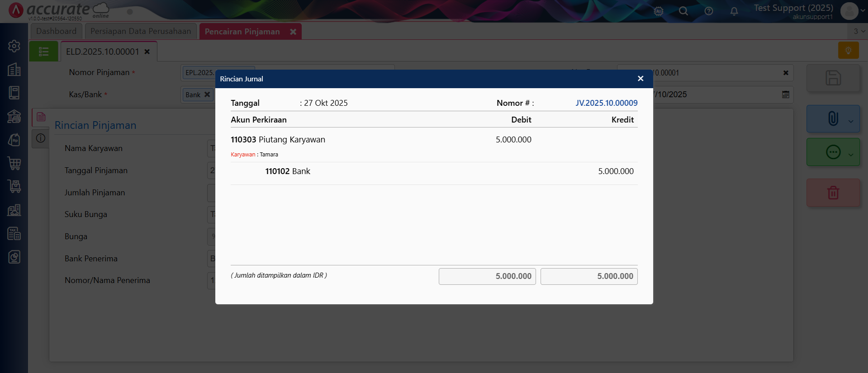
Task: Open the green list view button
Action: [43, 52]
